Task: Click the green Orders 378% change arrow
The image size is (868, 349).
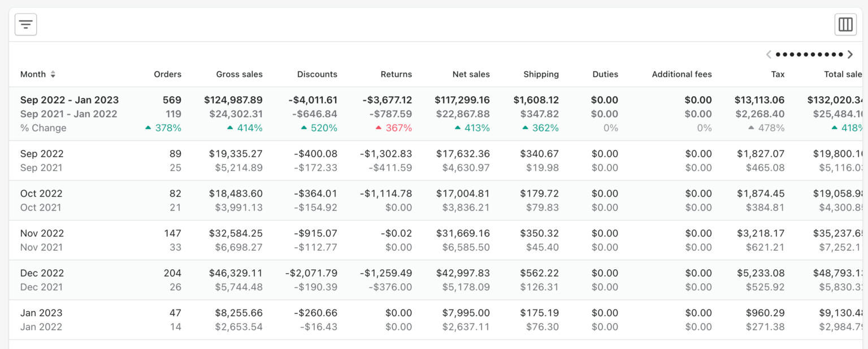Action: [148, 128]
